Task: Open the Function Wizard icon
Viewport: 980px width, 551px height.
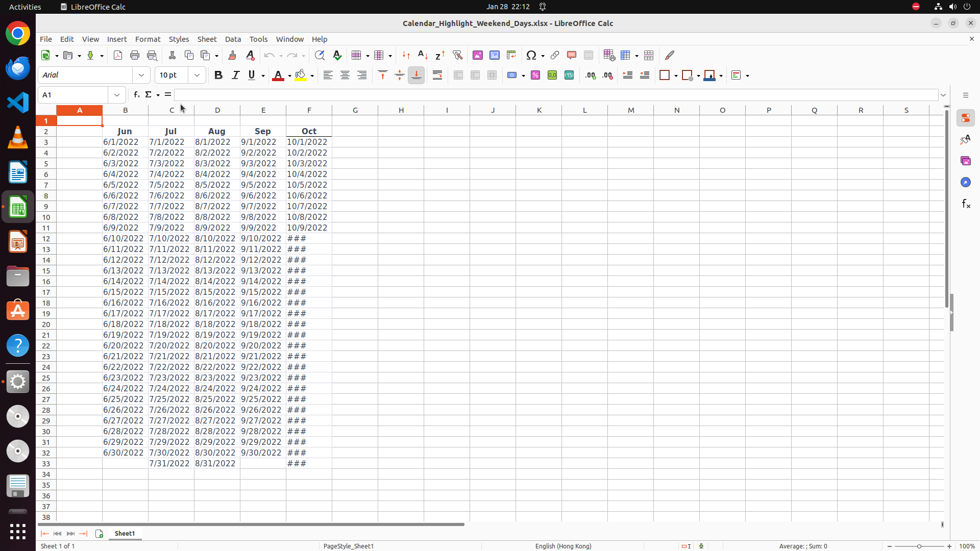Action: click(x=137, y=95)
